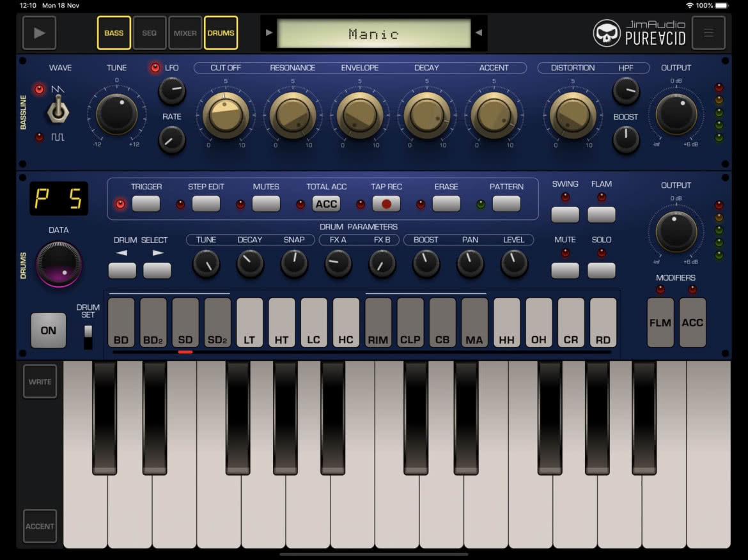Toggle the STEP EDIT button

tap(206, 204)
